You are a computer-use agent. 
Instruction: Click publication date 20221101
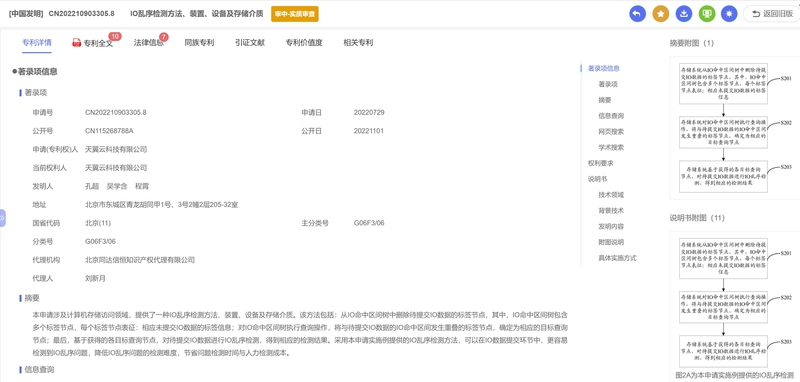369,131
